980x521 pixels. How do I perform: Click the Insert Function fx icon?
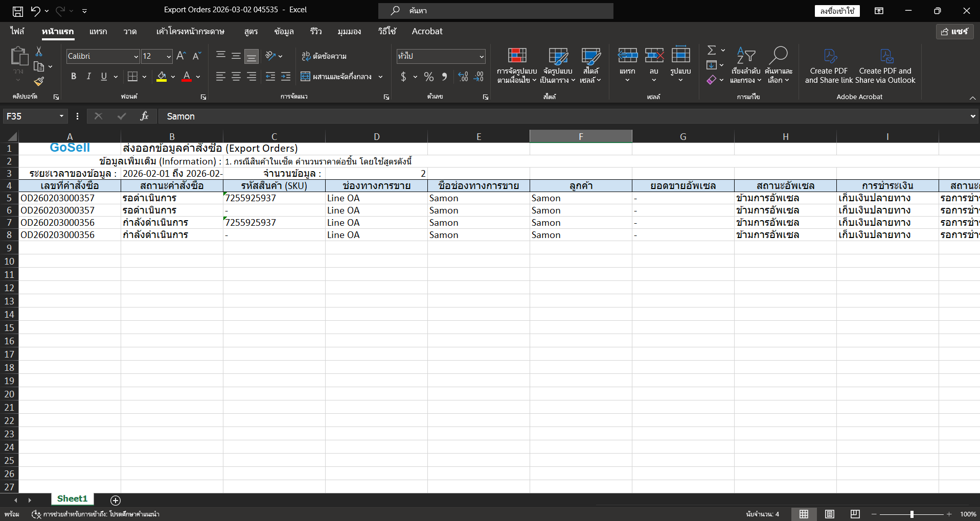(144, 116)
